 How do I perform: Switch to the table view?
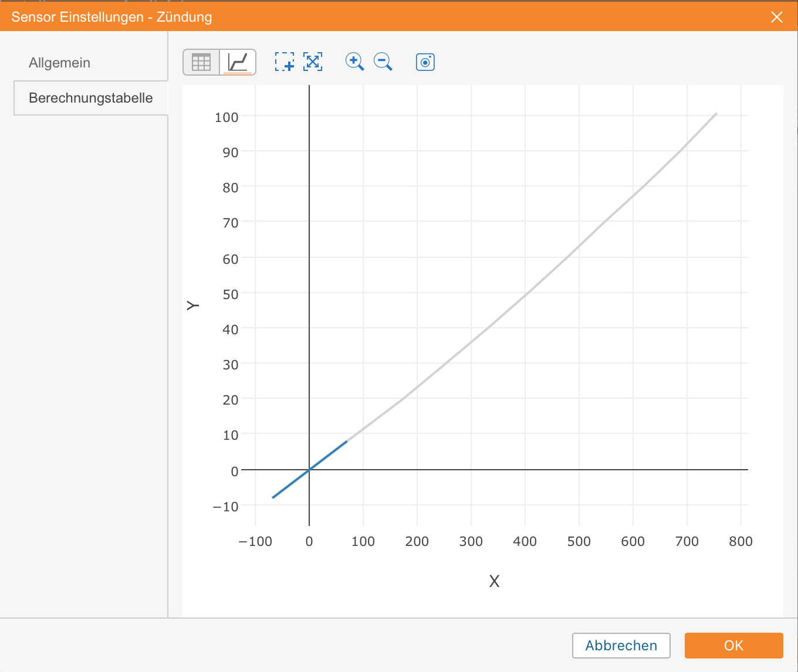[201, 62]
